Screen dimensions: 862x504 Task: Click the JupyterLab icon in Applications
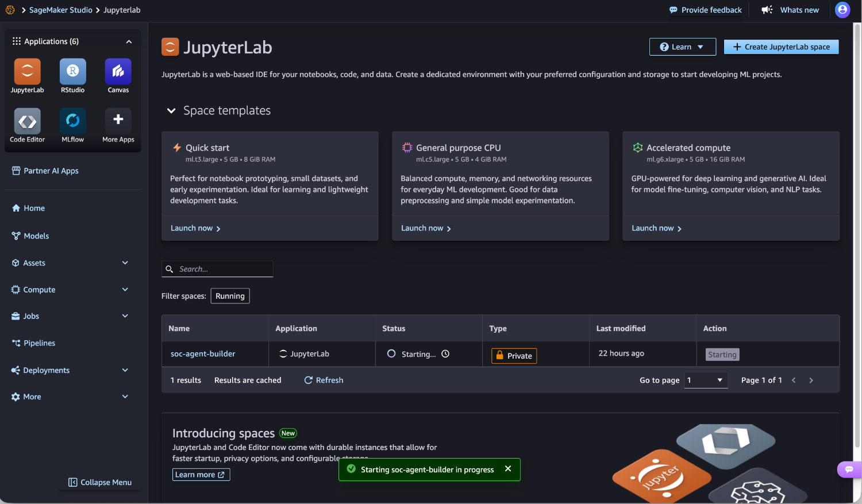(27, 72)
